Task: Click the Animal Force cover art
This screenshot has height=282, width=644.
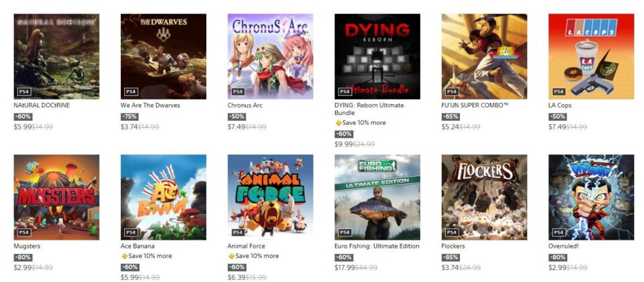Action: (270, 197)
